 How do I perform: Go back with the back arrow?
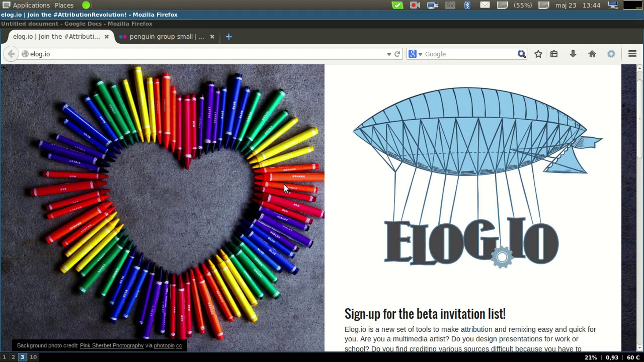pyautogui.click(x=11, y=54)
